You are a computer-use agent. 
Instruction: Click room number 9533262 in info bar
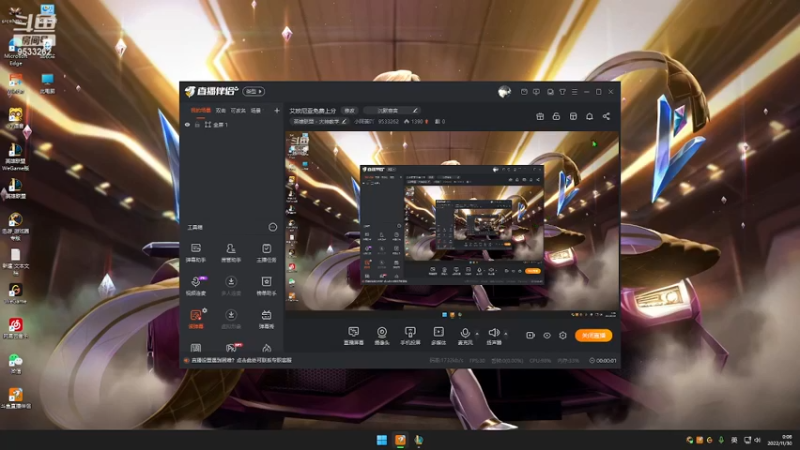point(388,122)
